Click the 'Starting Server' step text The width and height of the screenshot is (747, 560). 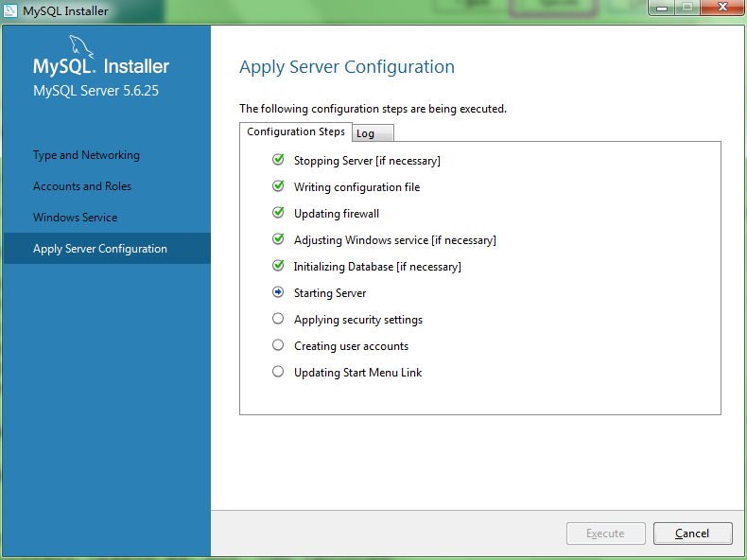(330, 293)
